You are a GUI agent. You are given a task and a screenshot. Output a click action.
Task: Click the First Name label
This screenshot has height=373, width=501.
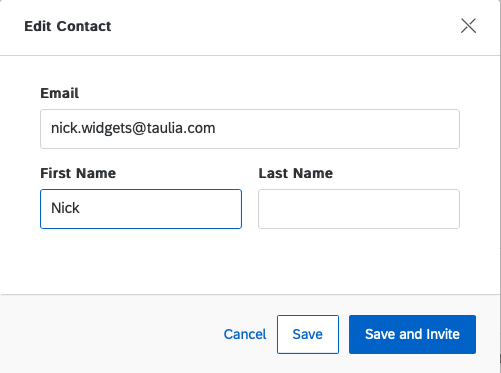[x=78, y=173]
